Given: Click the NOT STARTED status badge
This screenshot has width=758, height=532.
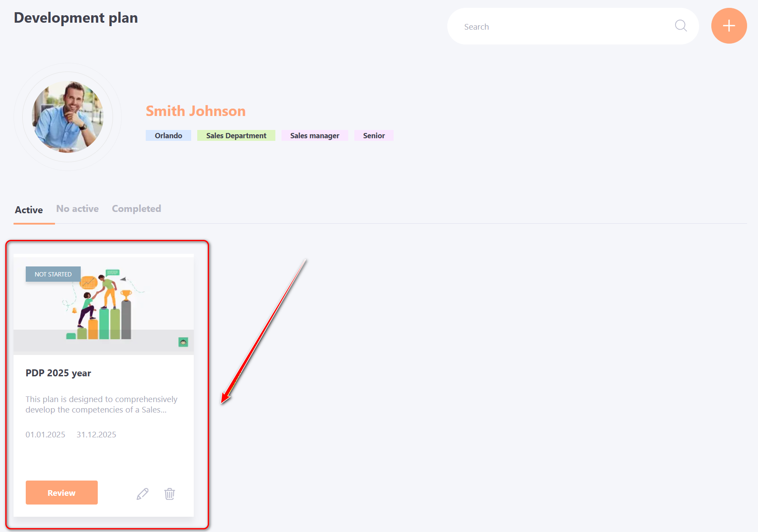Looking at the screenshot, I should 53,274.
